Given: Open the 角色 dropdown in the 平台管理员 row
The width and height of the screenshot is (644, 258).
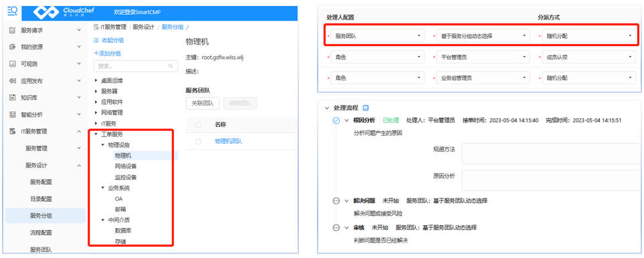Looking at the screenshot, I should pyautogui.click(x=377, y=57).
